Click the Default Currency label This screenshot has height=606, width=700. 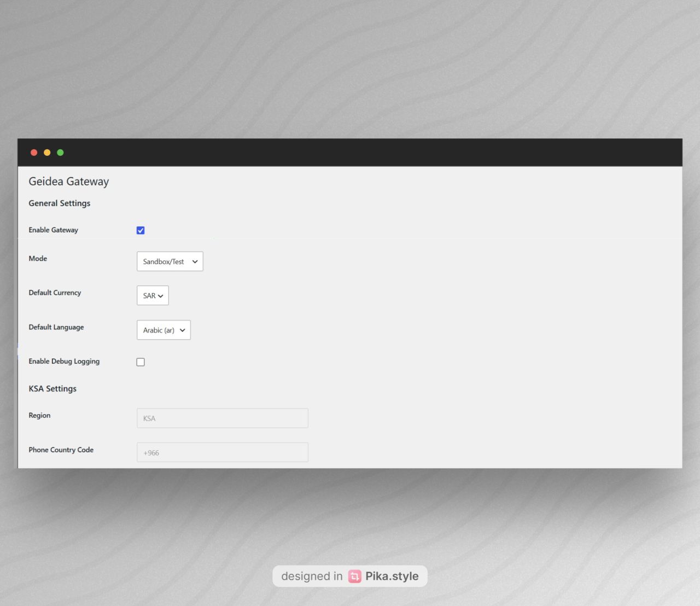click(55, 293)
